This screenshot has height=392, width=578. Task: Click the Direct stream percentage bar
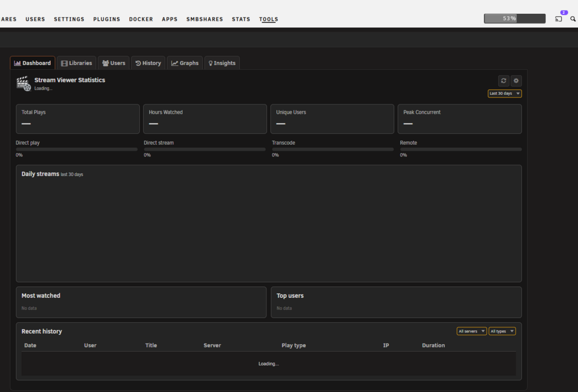pos(205,150)
